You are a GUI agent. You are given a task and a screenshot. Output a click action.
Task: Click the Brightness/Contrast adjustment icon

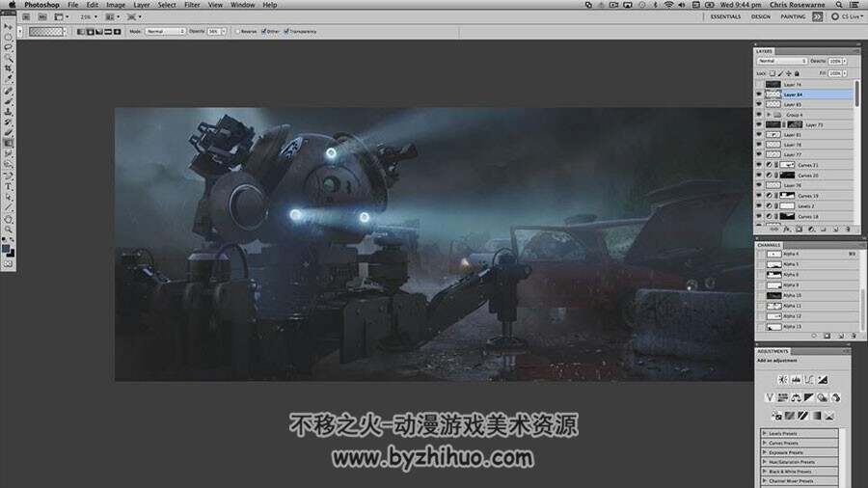782,380
